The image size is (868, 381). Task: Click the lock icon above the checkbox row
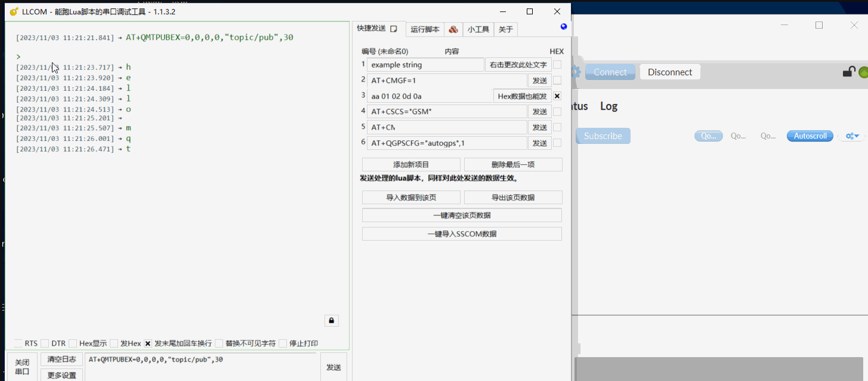[332, 321]
